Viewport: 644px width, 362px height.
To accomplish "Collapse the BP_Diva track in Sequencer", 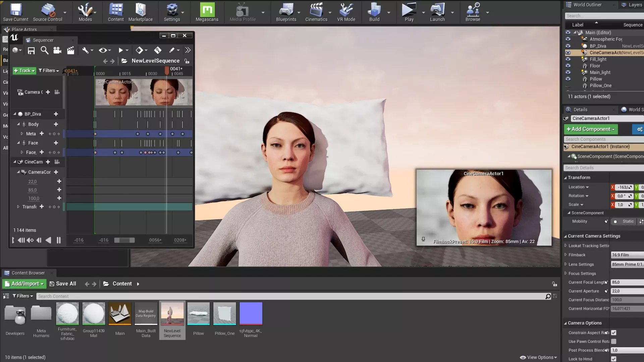I will pyautogui.click(x=15, y=114).
